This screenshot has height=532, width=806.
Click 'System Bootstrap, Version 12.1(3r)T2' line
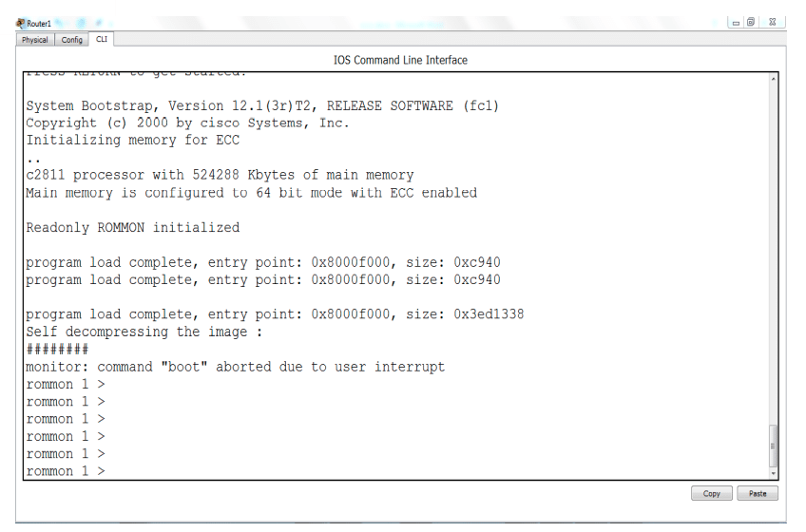tap(262, 105)
